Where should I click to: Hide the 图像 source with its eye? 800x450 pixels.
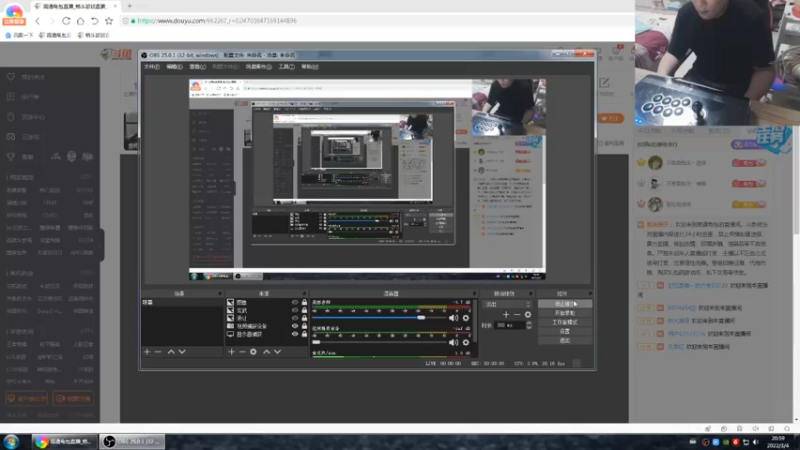295,302
